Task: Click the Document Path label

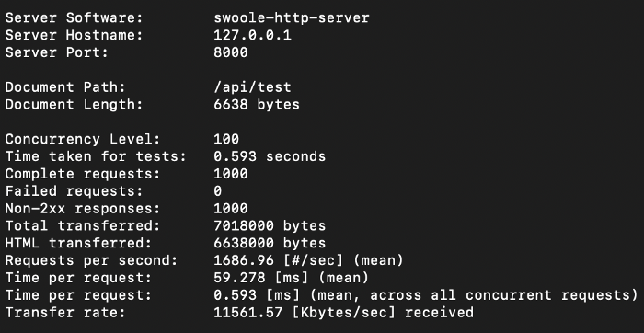Action: 65,87
